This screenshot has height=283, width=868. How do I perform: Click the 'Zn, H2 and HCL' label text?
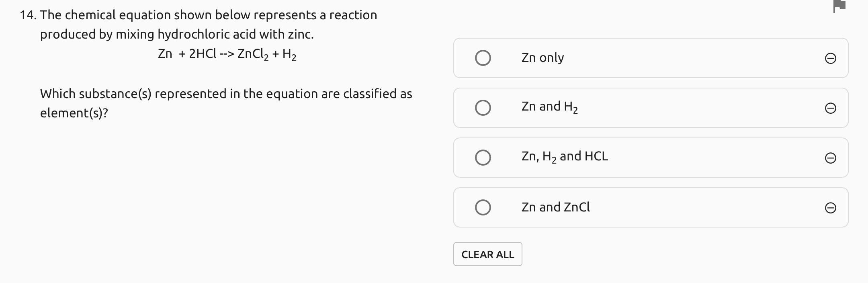(x=565, y=156)
